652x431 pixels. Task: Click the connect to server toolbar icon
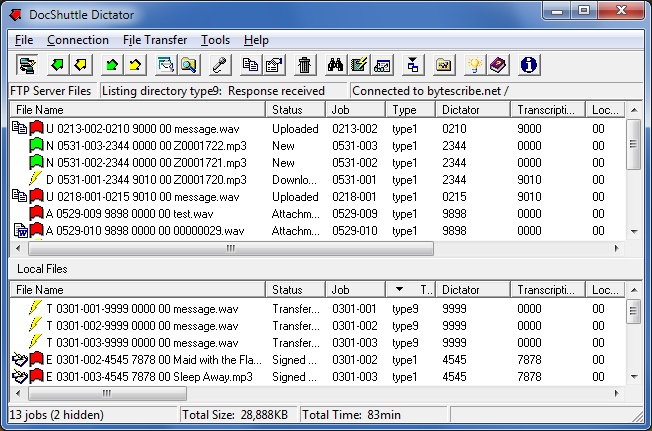tap(27, 65)
